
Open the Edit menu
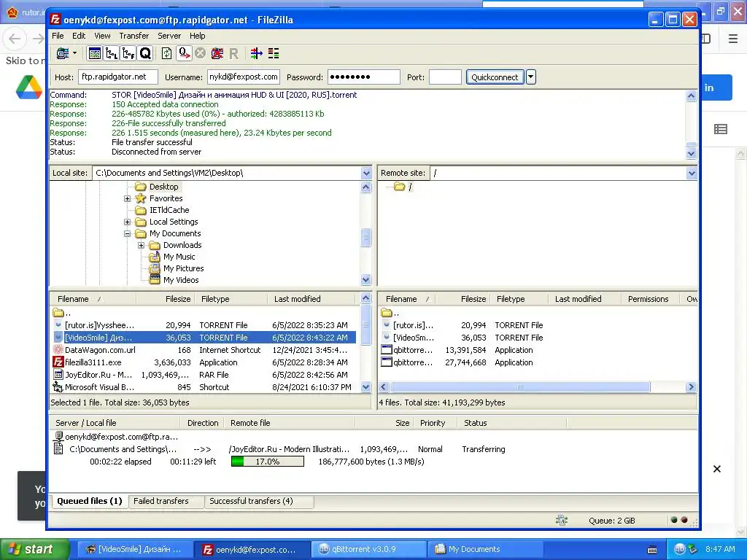(x=79, y=36)
